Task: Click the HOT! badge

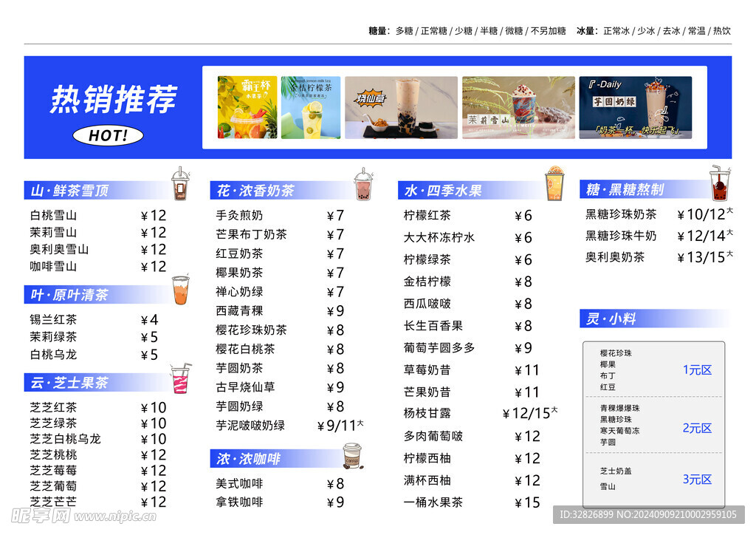Action: [x=108, y=134]
